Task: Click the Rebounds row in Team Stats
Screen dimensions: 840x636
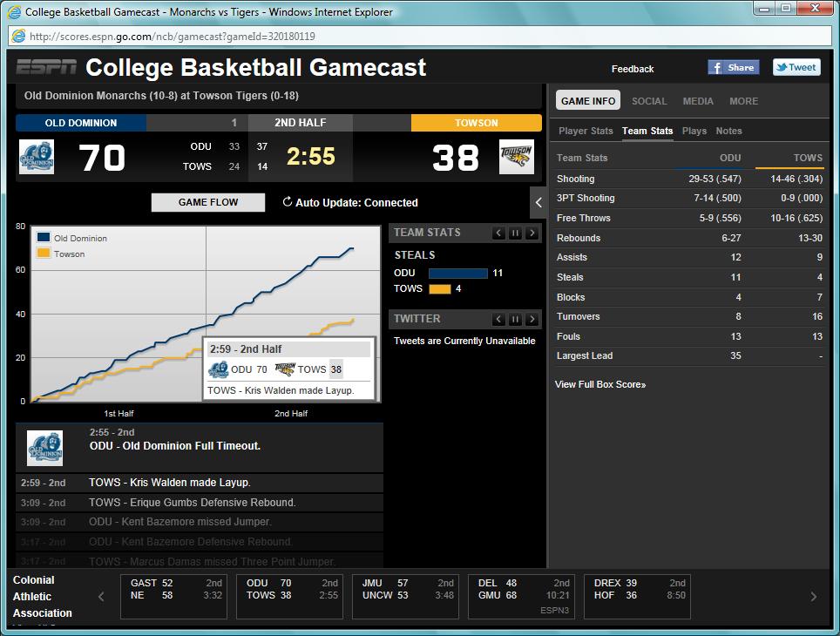Action: pyautogui.click(x=689, y=238)
